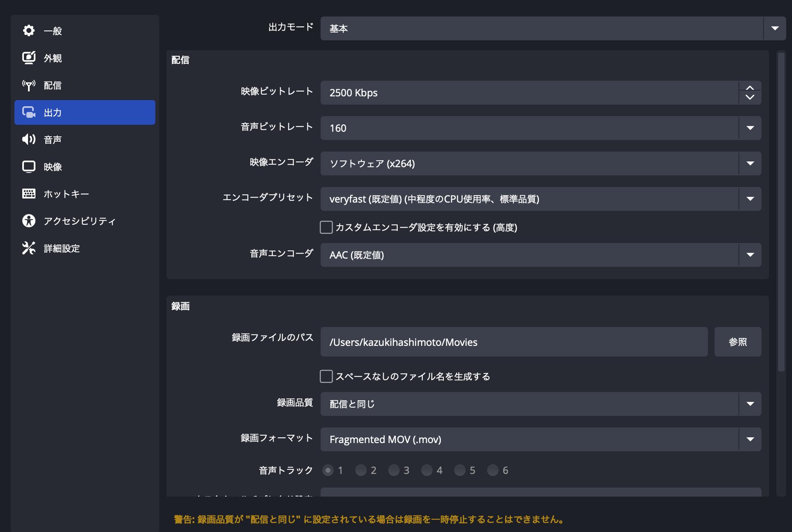Screen dimensions: 792x532
Task: Select audio track 3 radio button
Action: click(x=394, y=470)
